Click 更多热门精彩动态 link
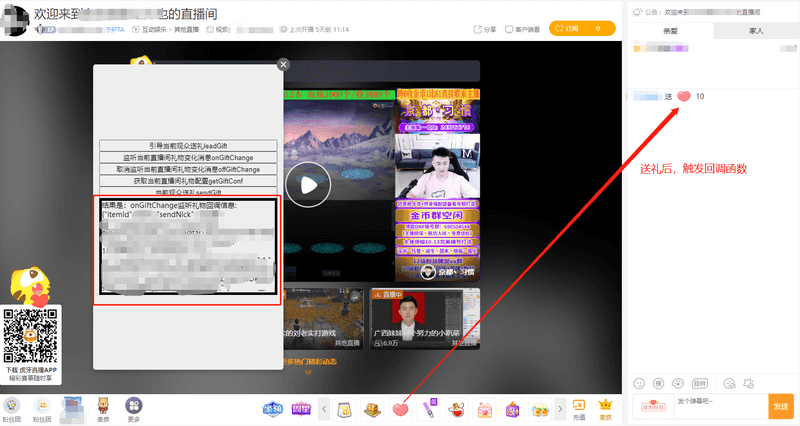 pos(309,362)
